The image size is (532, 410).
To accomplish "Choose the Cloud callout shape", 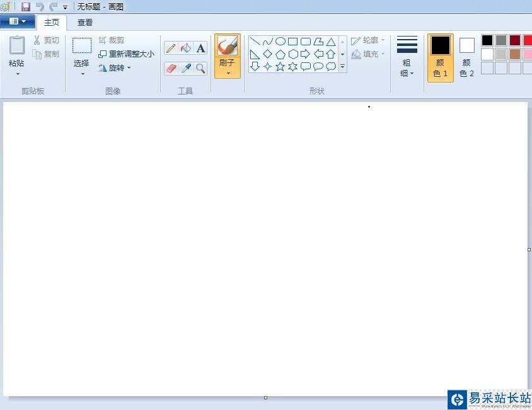I will pyautogui.click(x=331, y=66).
